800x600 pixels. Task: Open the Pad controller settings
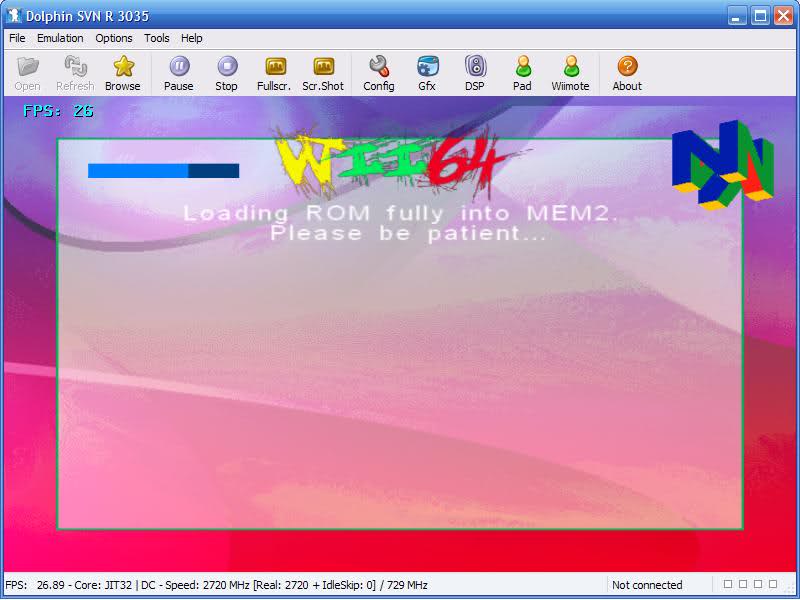pos(522,66)
